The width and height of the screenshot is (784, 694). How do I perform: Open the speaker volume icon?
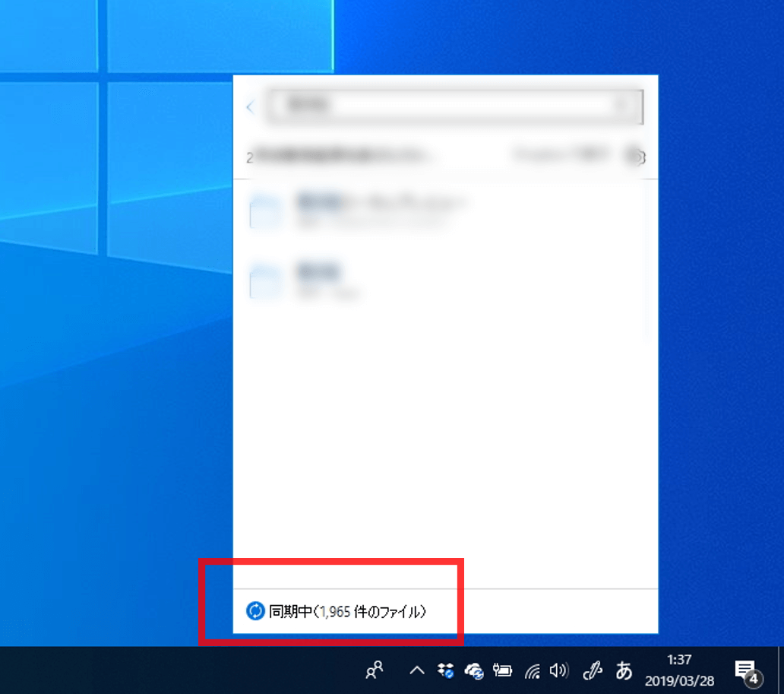point(559,670)
